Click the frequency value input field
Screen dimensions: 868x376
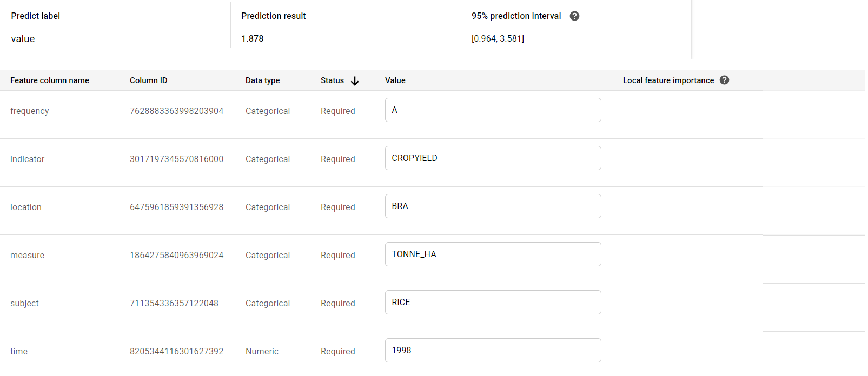(x=493, y=110)
